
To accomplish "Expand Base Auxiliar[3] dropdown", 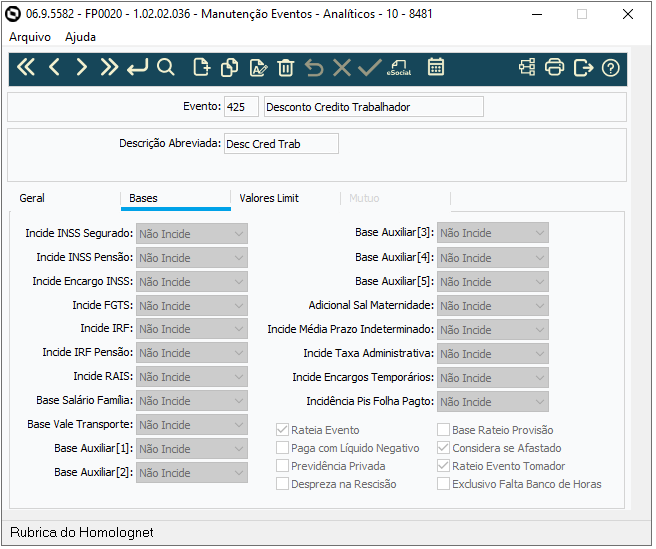I will 493,233.
